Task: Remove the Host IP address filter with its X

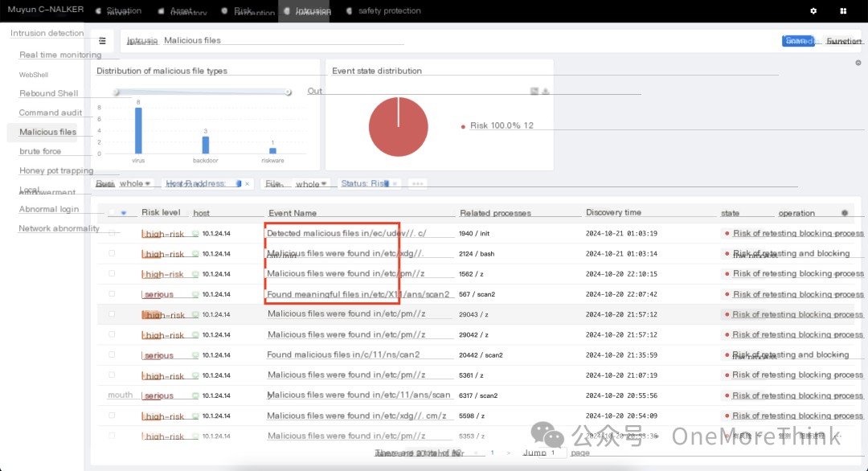Action: coord(247,184)
